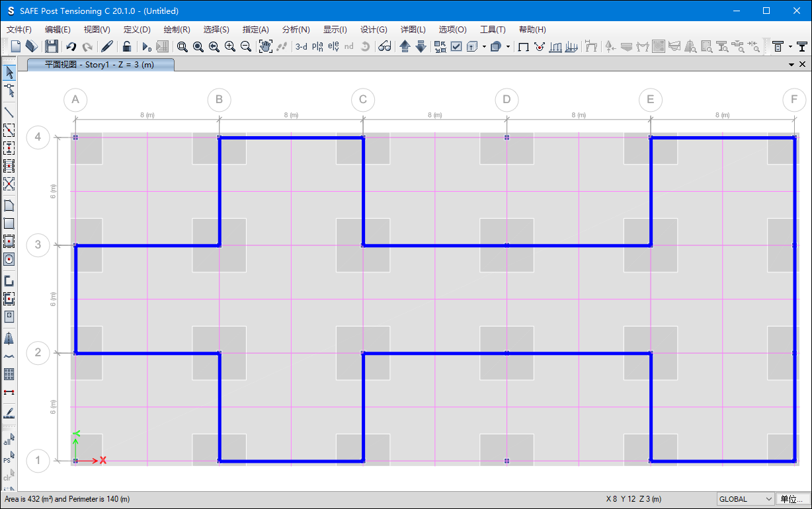Open the GLOBAL coordinate system dropdown
Image resolution: width=812 pixels, height=509 pixels.
(745, 499)
